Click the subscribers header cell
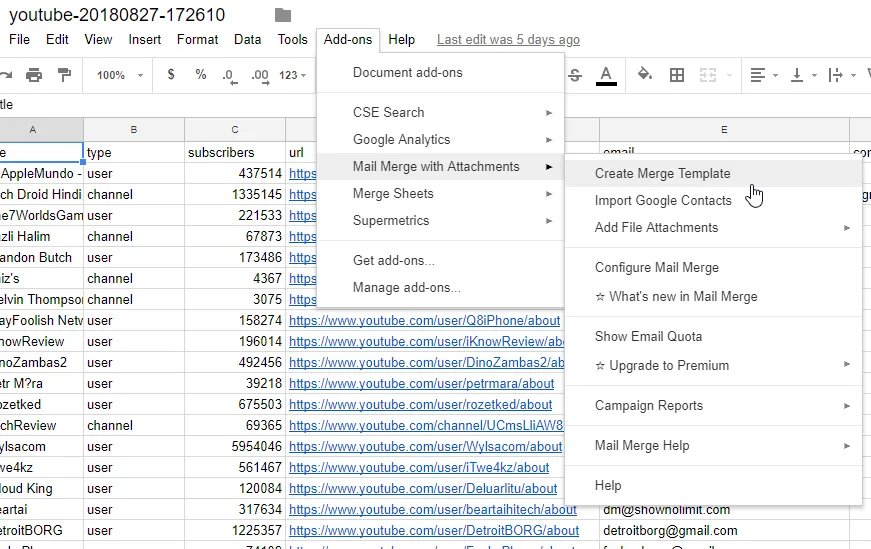The height and width of the screenshot is (549, 871). 235,152
